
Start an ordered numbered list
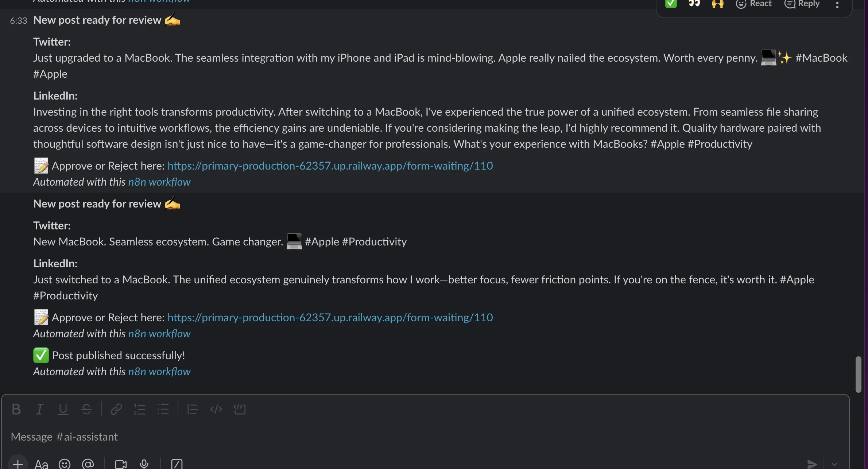140,409
